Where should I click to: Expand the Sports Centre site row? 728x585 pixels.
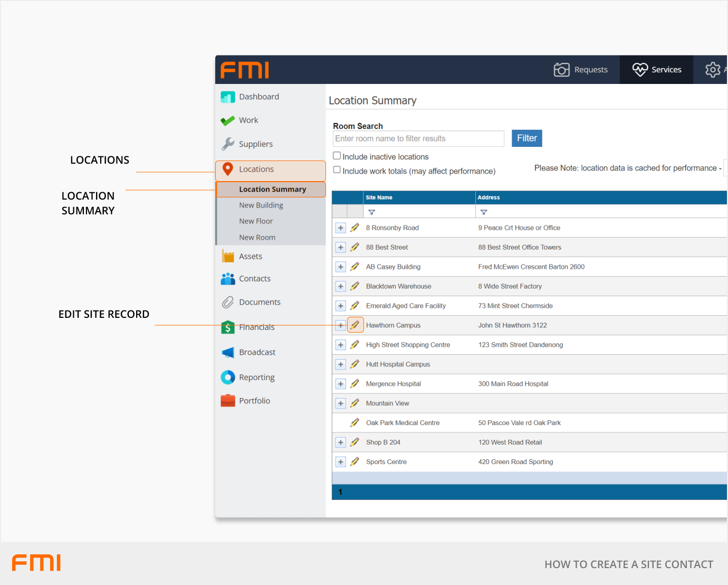341,462
